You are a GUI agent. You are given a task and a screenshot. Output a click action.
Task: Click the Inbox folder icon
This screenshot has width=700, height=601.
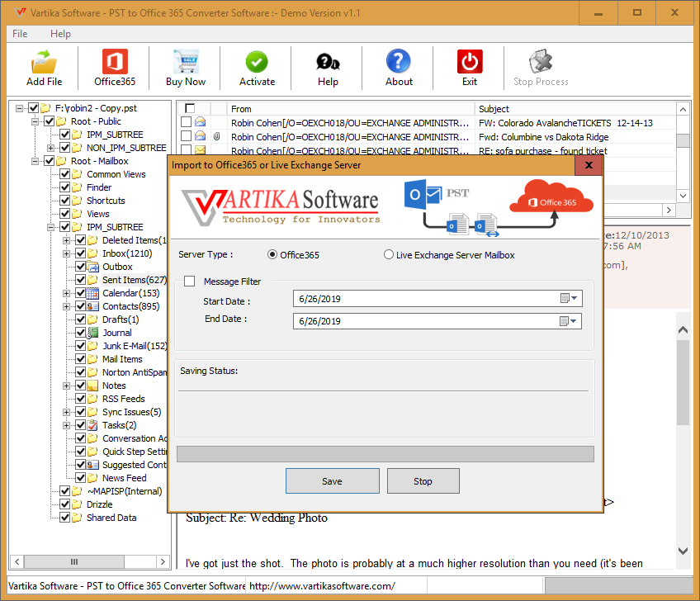point(92,253)
